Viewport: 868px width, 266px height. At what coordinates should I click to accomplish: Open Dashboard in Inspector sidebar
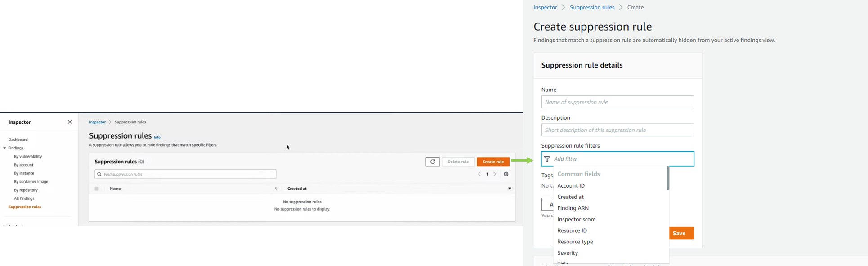[x=18, y=140]
